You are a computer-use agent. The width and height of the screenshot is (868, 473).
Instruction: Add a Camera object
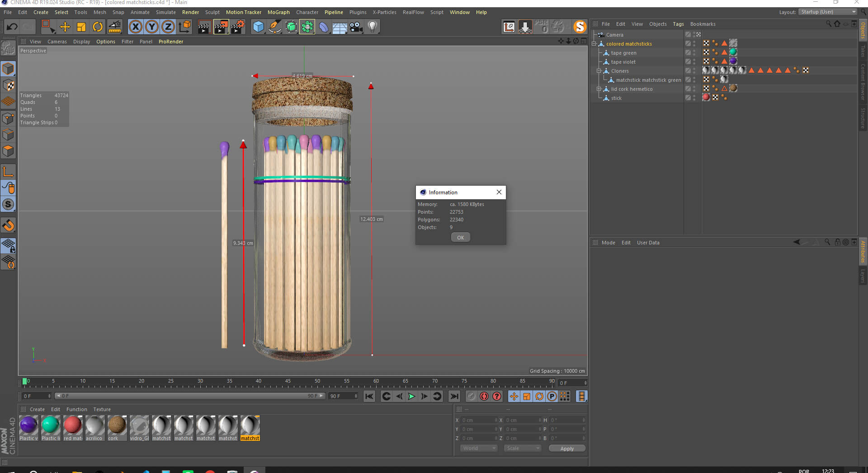(356, 27)
